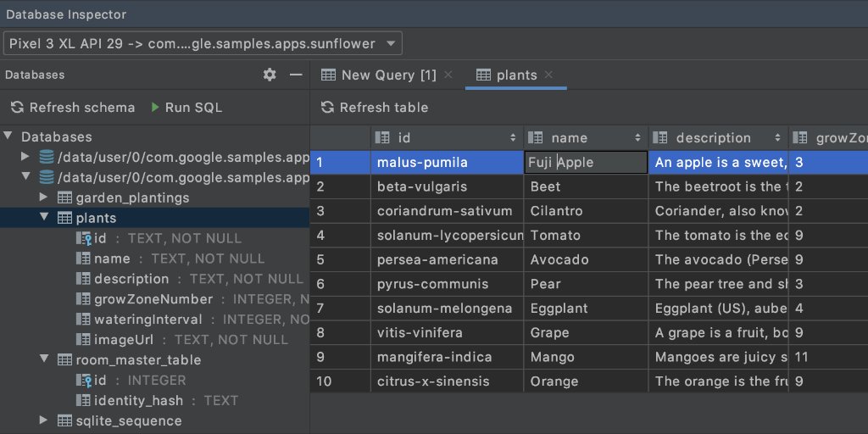The width and height of the screenshot is (868, 434).
Task: Select the identity_hash : TEXT column row
Action: pyautogui.click(x=154, y=400)
